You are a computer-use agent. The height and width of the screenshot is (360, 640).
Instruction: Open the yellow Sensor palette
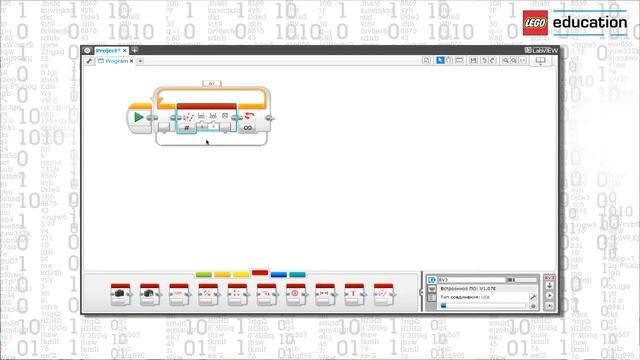[x=241, y=275]
